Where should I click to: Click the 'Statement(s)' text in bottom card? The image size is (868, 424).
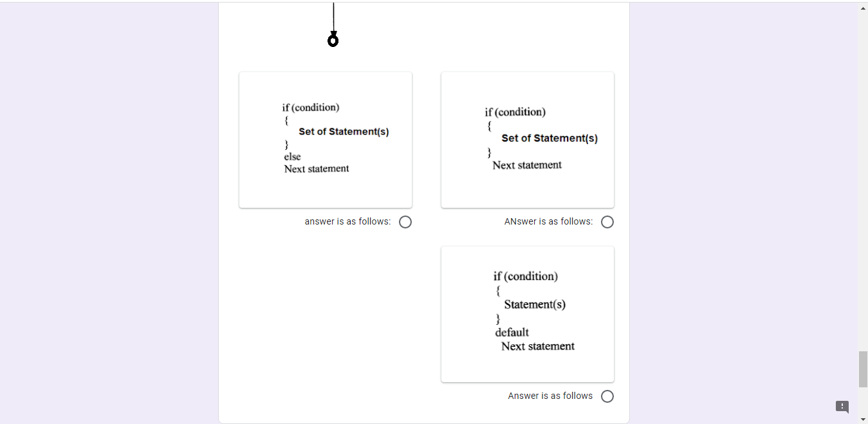535,304
